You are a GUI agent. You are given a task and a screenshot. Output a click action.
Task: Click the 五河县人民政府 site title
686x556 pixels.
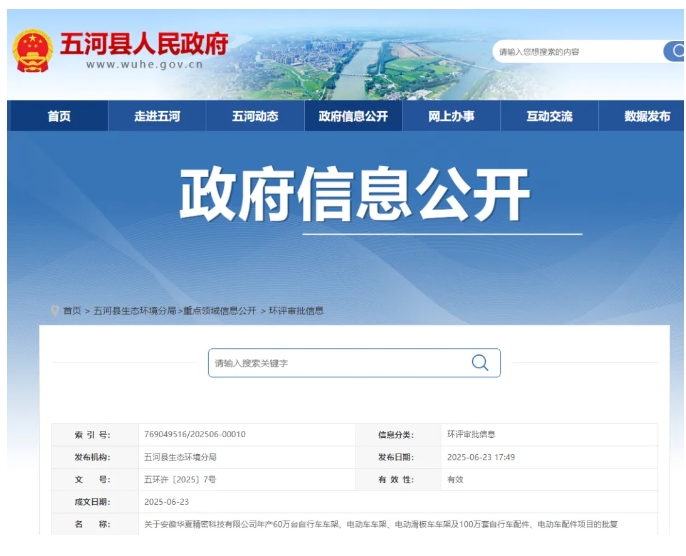click(144, 43)
